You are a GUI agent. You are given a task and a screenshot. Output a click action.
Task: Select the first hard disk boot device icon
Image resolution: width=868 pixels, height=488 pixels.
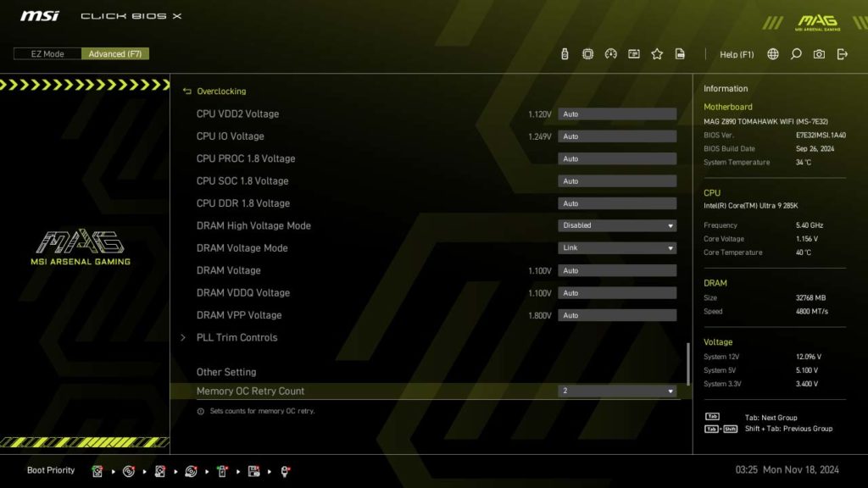[x=97, y=471]
